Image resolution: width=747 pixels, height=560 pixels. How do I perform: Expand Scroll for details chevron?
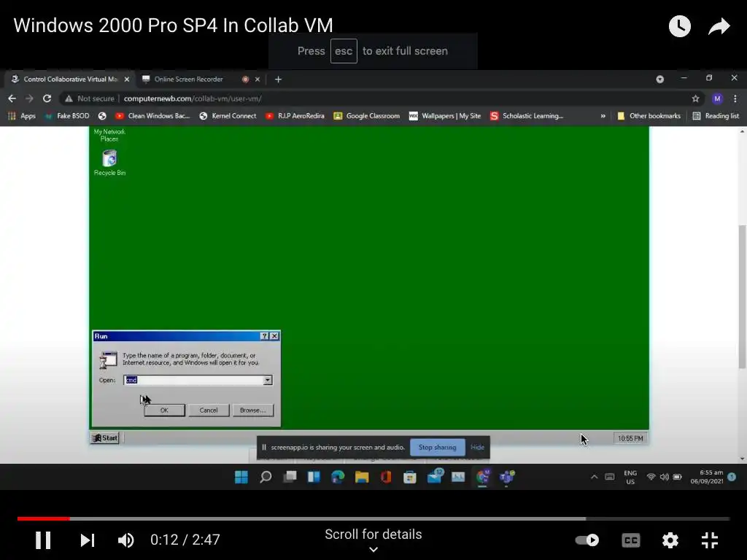pyautogui.click(x=373, y=550)
